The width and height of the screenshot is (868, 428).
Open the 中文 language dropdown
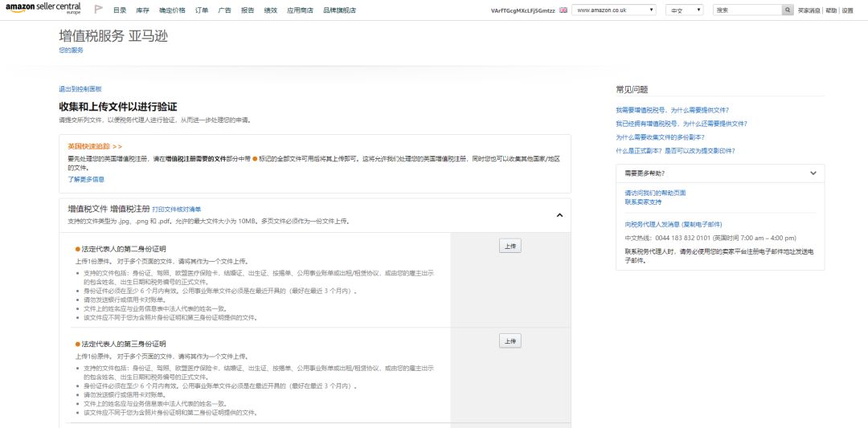coord(686,10)
